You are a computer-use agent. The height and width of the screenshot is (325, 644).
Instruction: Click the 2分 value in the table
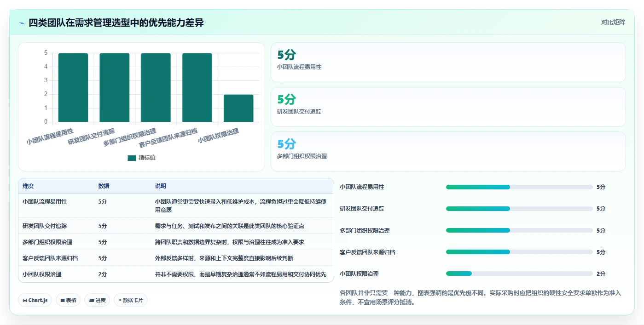click(102, 274)
